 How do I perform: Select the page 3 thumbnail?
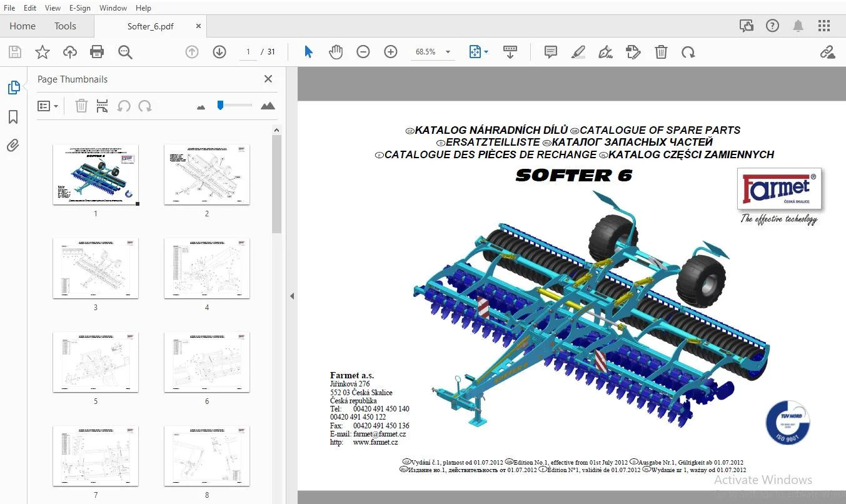[96, 268]
